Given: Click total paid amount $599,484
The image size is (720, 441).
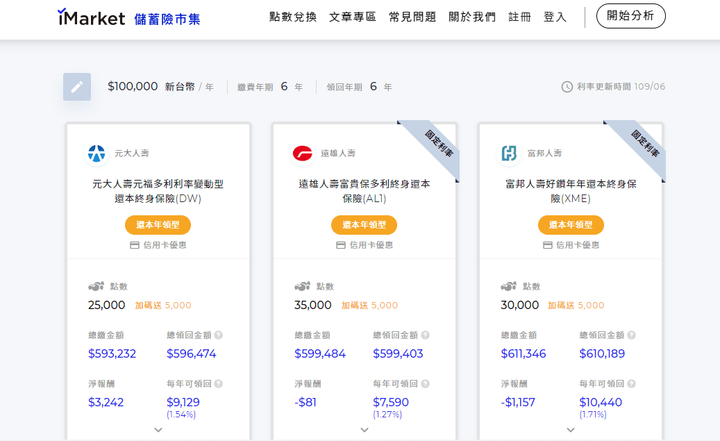Looking at the screenshot, I should point(320,354).
